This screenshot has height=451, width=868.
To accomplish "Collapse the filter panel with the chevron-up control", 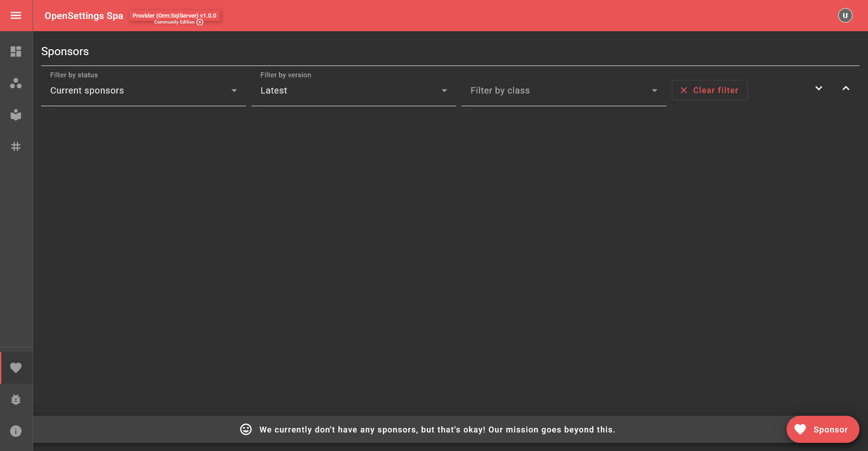I will [846, 88].
